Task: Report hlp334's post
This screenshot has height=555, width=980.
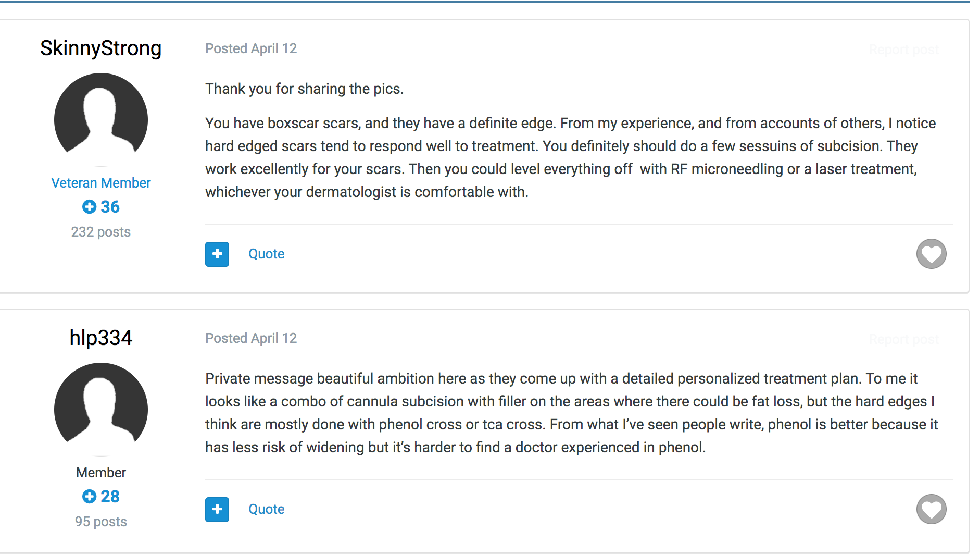Action: click(x=904, y=340)
